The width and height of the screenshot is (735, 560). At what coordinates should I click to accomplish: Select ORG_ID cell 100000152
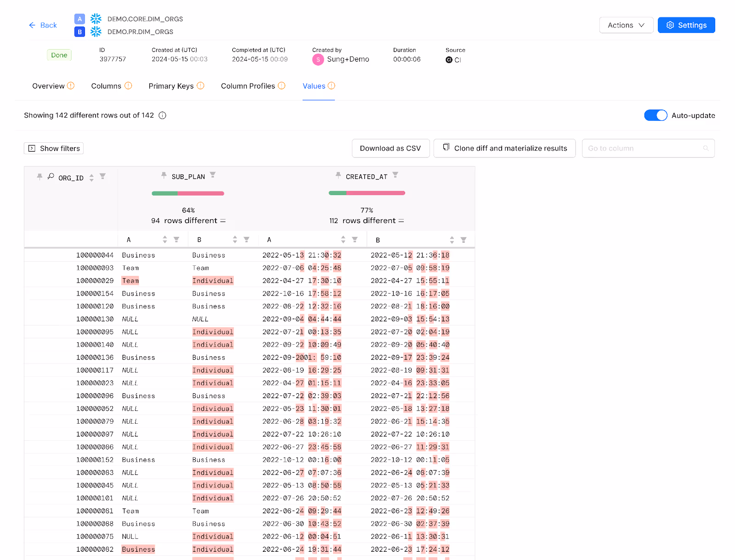click(95, 460)
